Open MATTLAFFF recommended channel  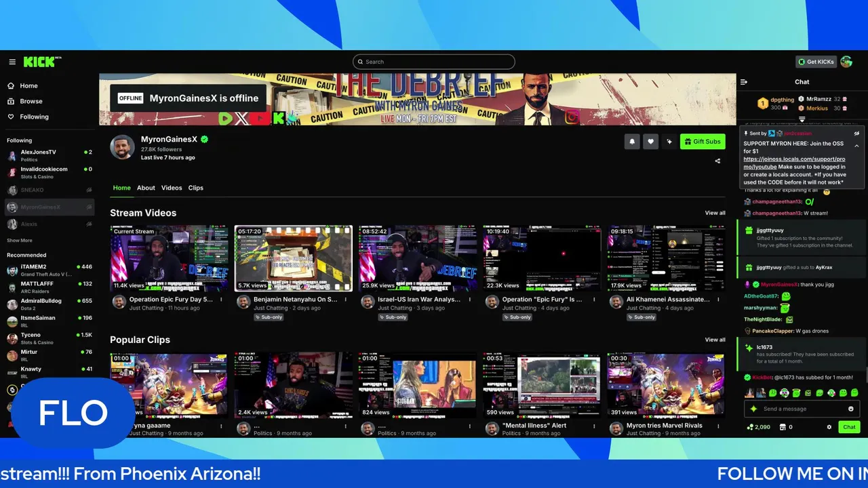point(50,287)
